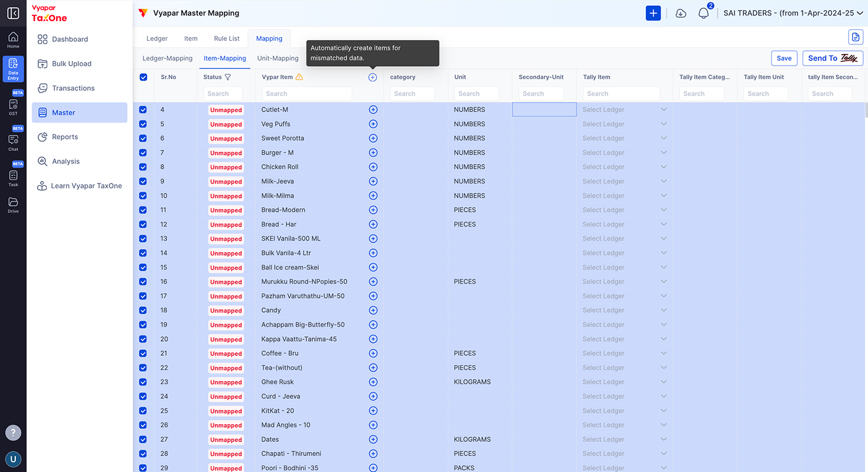The image size is (868, 472).
Task: Uncheck the Sweet Porotta row checkbox
Action: coord(143,138)
